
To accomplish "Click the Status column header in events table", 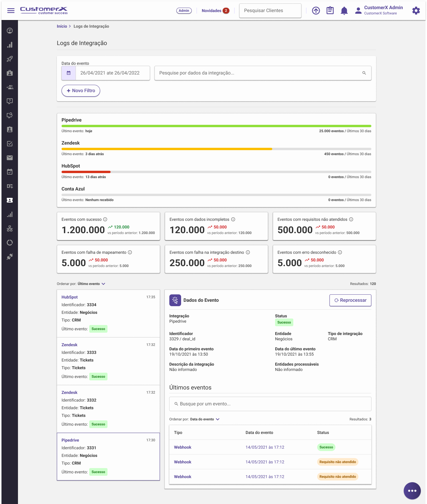I will pyautogui.click(x=323, y=432).
